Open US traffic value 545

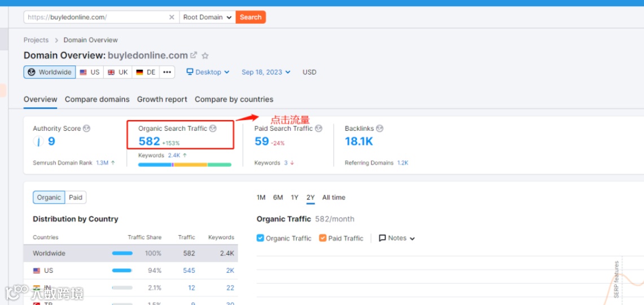pos(189,271)
